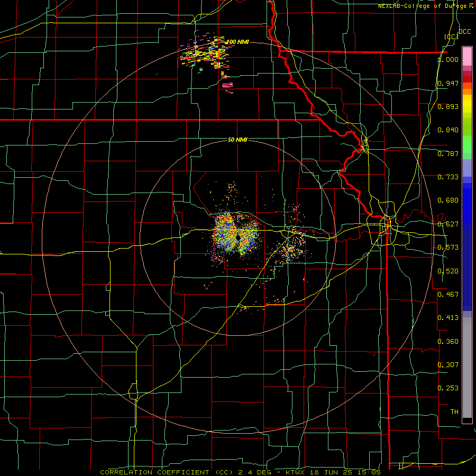
Task: Pick the bright green colorbar band near 0.787
Action: (x=467, y=145)
